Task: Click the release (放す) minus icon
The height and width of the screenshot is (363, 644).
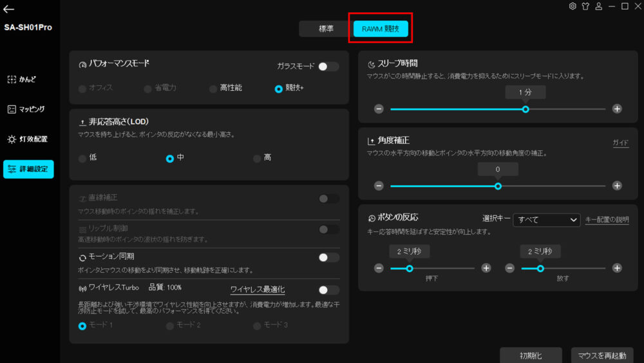Action: [x=510, y=268]
